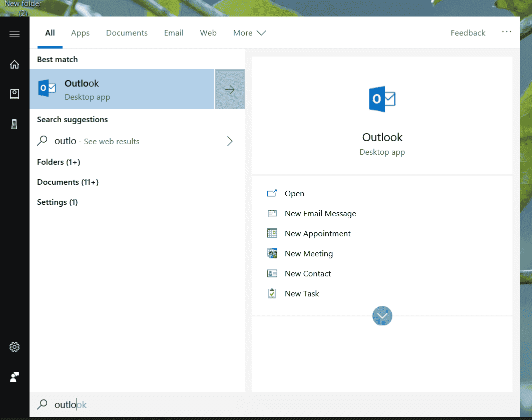532x420 pixels.
Task: Click the search text field containing outlook
Action: coord(274,404)
